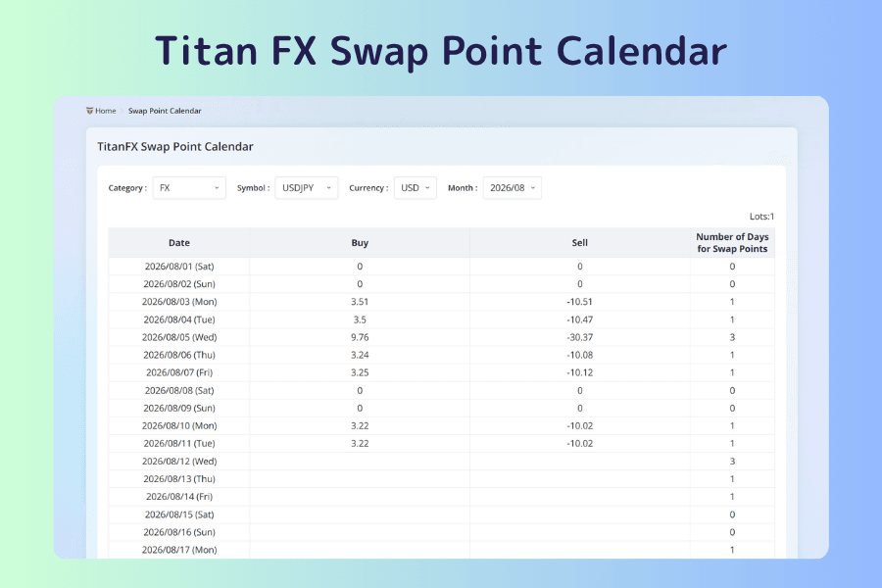This screenshot has height=588, width=882.
Task: Select the 2026/08/09 (Sun) date cell
Action: pos(179,408)
